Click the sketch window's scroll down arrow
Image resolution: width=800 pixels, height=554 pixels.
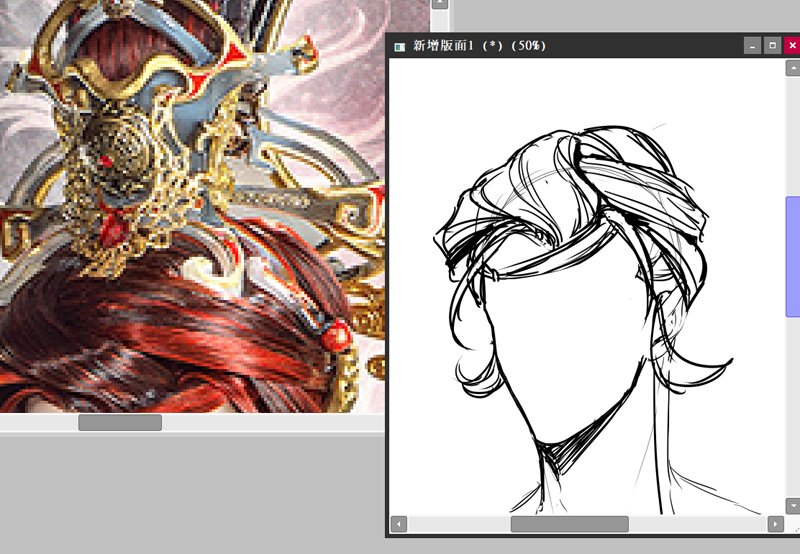(x=792, y=506)
